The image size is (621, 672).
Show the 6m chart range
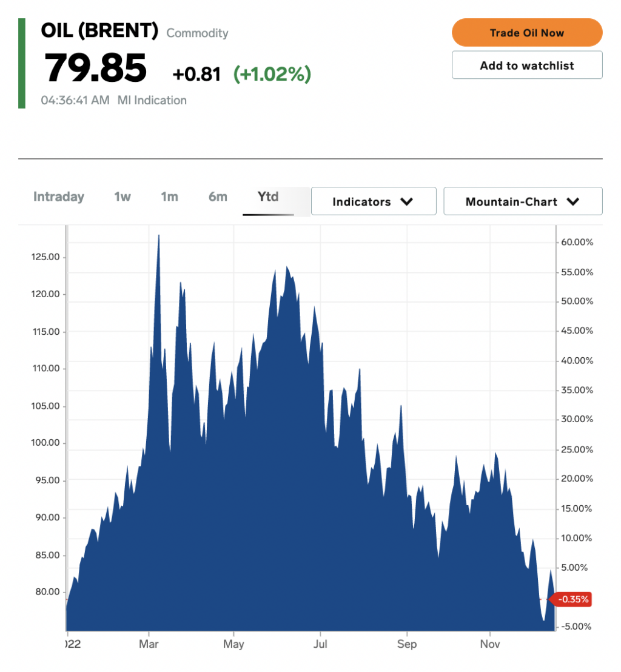(x=218, y=197)
